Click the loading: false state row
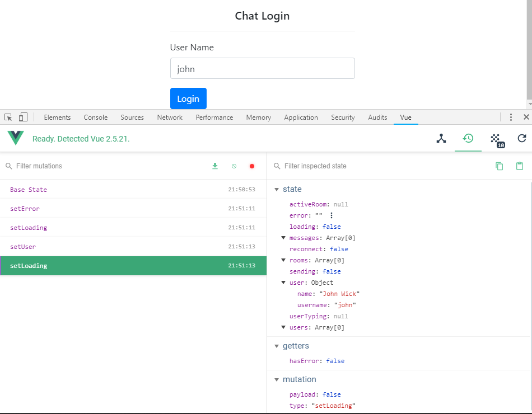 tap(315, 227)
